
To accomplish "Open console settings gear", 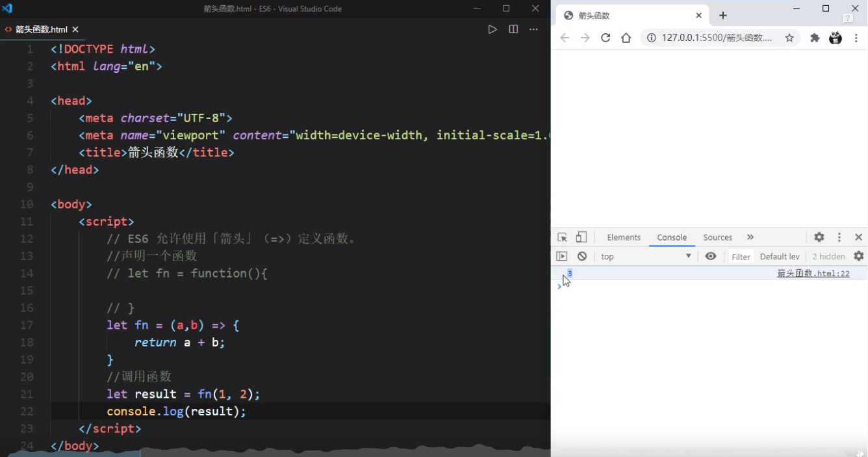I will tap(859, 256).
